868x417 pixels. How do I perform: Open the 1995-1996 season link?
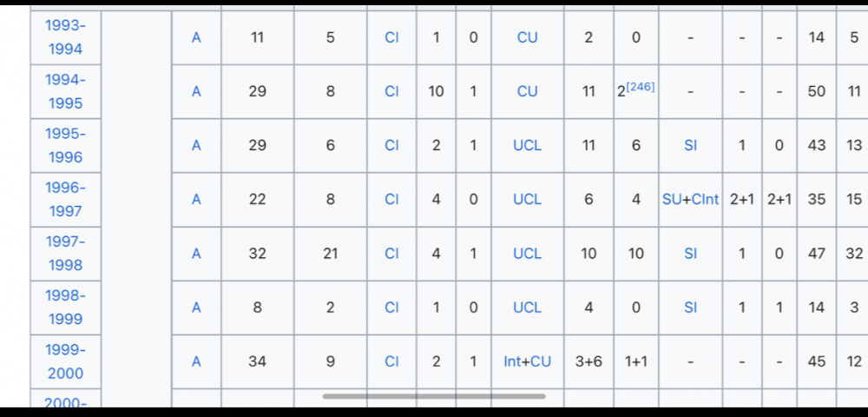coord(65,145)
